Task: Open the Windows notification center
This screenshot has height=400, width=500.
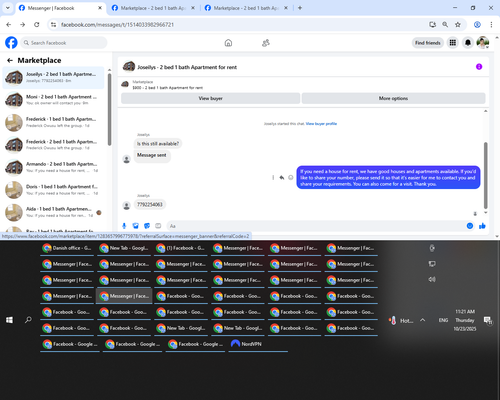Action: (x=488, y=320)
